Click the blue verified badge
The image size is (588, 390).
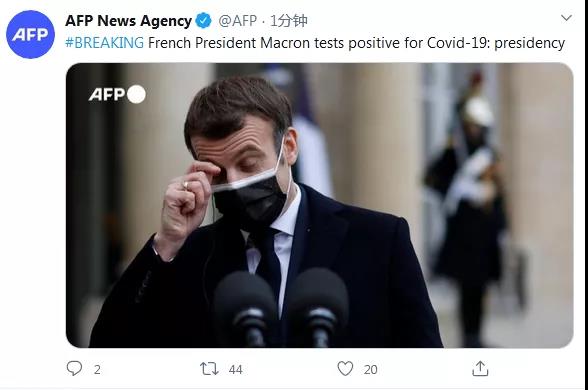[x=204, y=20]
